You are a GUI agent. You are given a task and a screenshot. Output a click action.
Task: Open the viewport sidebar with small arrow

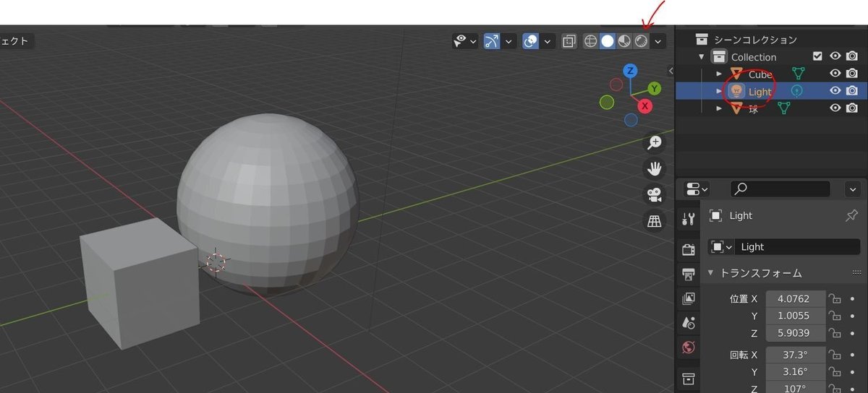tap(670, 71)
